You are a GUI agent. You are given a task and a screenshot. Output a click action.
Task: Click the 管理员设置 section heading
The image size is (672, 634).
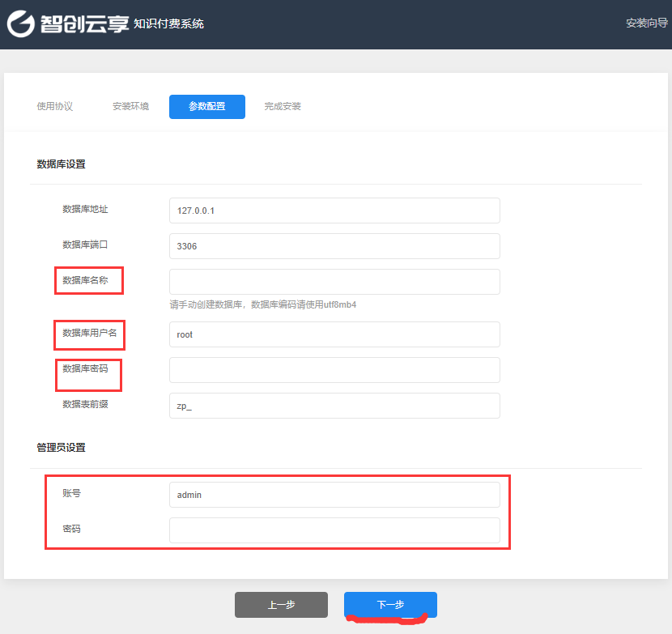click(x=61, y=448)
